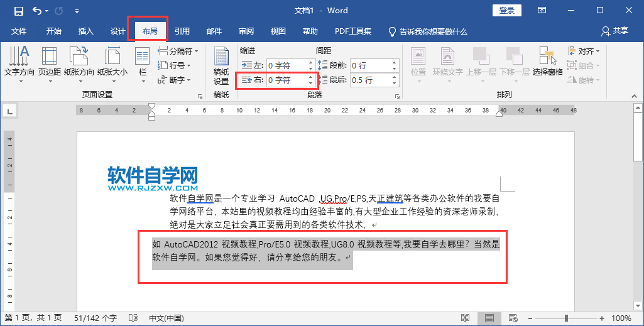Switch to Print Layout view icon
The image size is (644, 326).
pyautogui.click(x=489, y=318)
